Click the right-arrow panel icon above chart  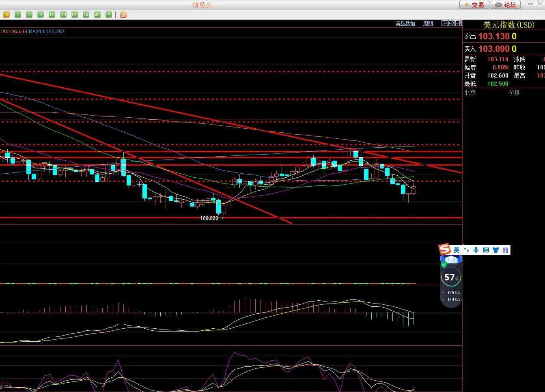coord(451,23)
